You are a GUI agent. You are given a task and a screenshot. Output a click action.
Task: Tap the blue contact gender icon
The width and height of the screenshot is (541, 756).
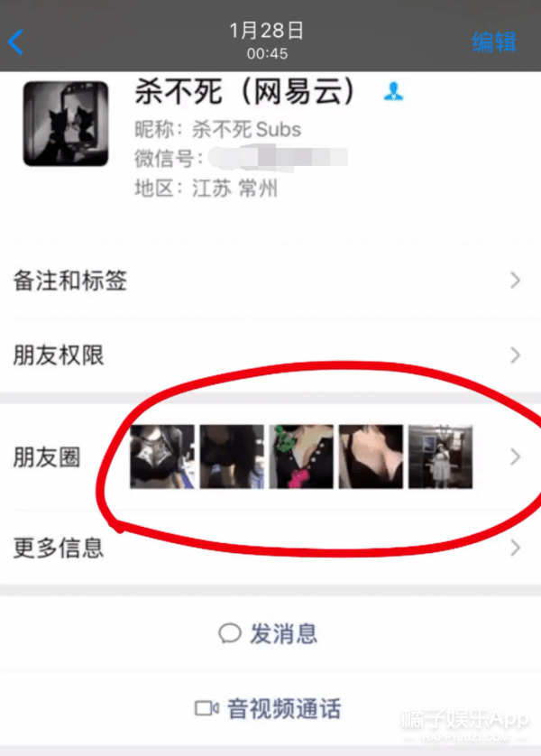(x=393, y=90)
